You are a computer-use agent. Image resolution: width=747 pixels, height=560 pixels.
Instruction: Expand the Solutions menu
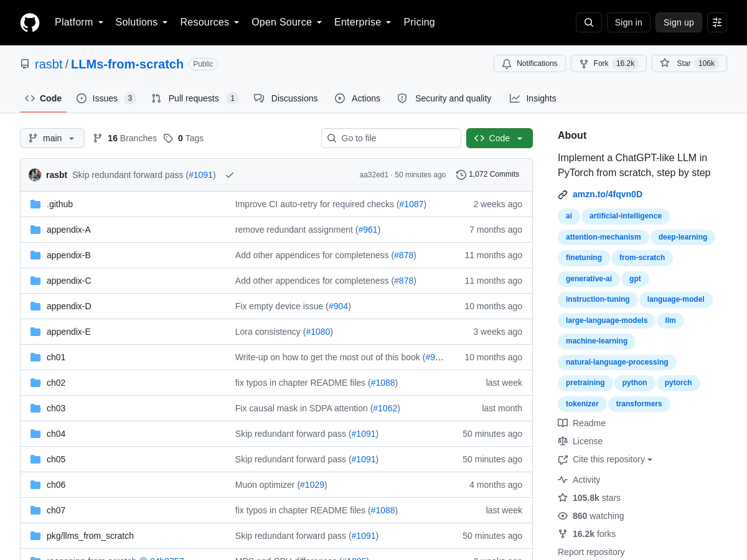coord(142,22)
